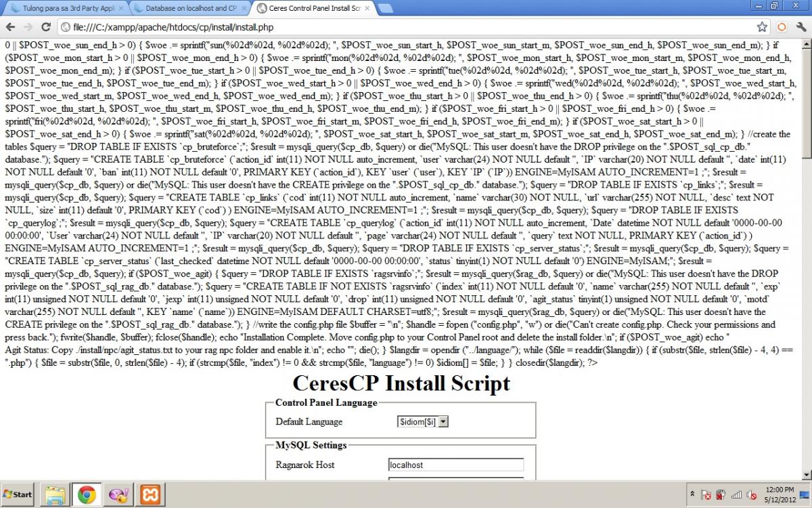Open a new tab with the new-tab button
The height and width of the screenshot is (508, 812).
pos(386,8)
